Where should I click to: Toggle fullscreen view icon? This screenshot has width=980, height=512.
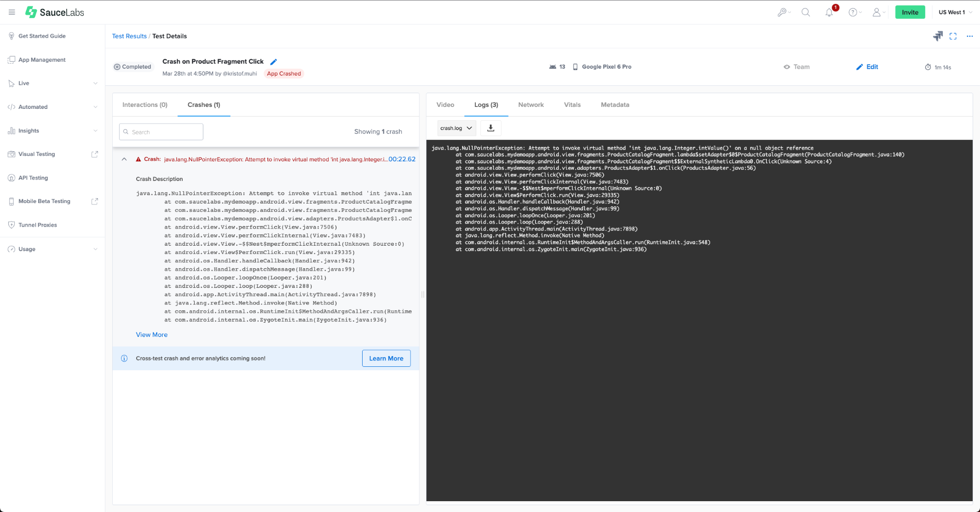(x=953, y=36)
